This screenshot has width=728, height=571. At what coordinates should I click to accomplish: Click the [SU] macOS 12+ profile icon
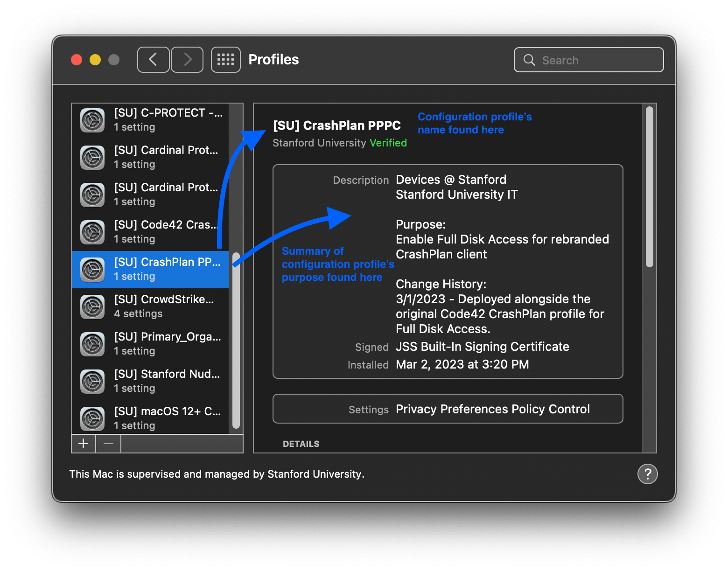coord(92,419)
